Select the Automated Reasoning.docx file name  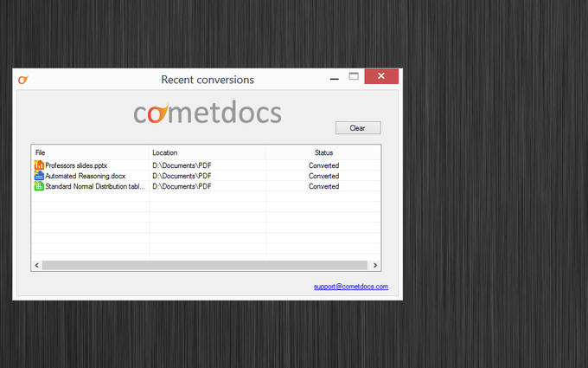tap(85, 176)
